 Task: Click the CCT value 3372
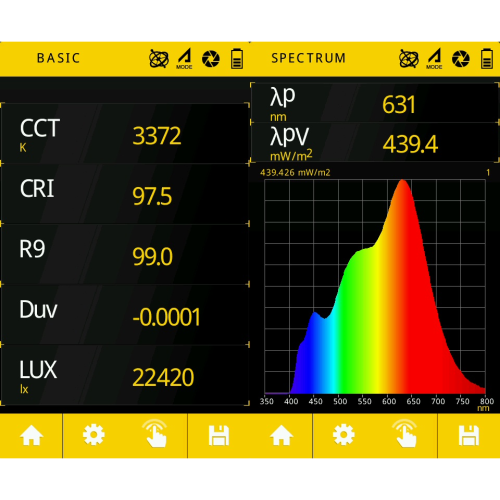pos(157,136)
